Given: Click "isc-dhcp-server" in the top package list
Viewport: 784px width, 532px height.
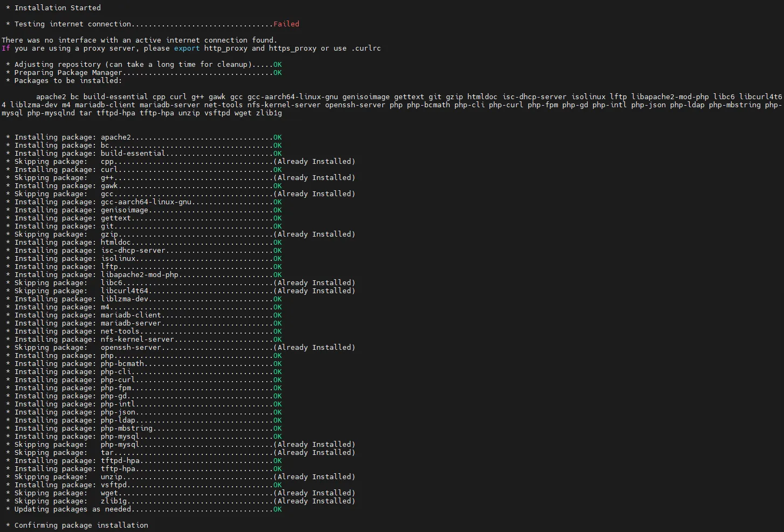Looking at the screenshot, I should [x=534, y=97].
